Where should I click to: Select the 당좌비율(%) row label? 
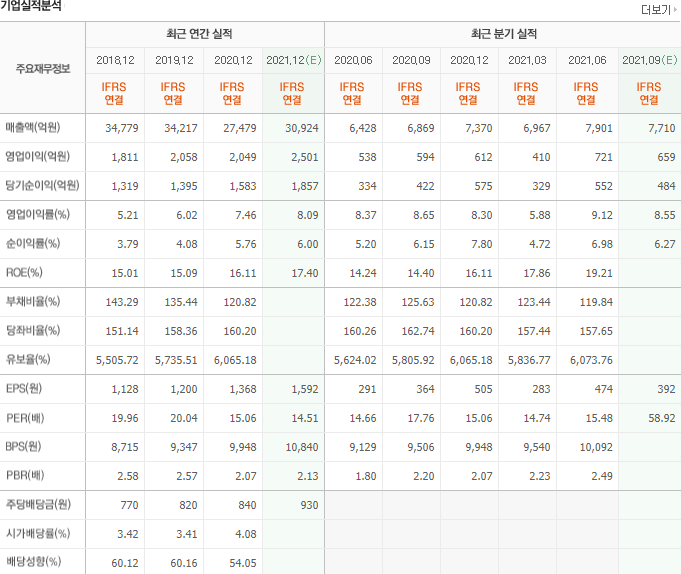(33, 330)
